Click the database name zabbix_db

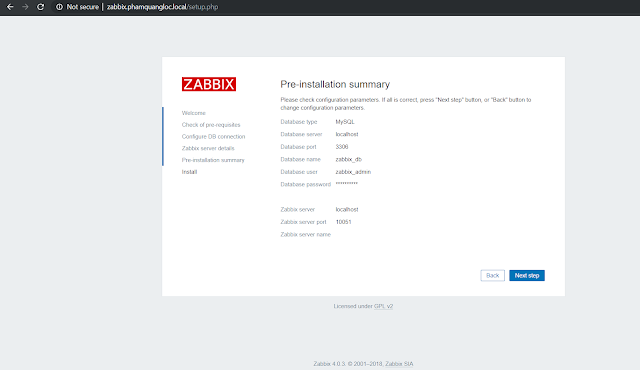tap(349, 160)
